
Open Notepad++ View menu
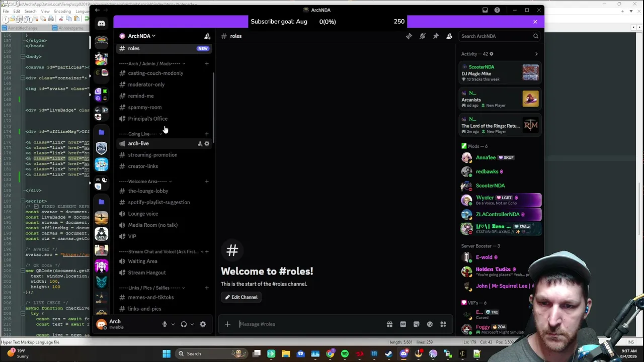tap(45, 11)
